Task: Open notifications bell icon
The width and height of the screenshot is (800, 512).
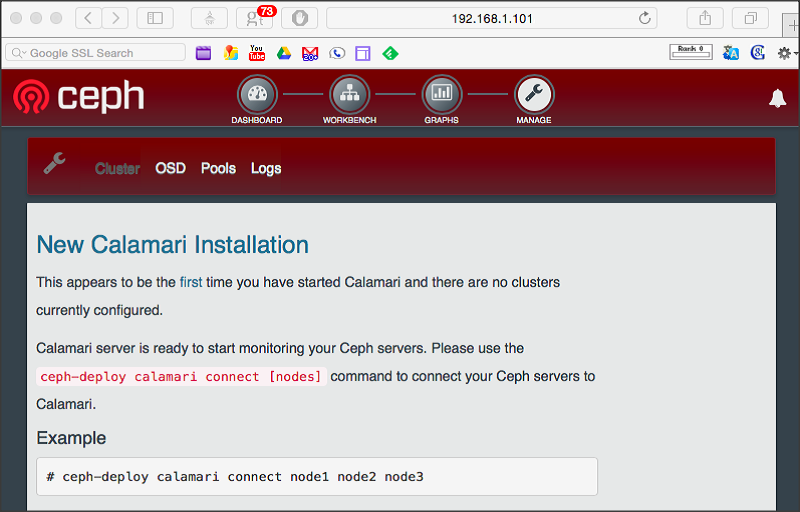Action: click(x=777, y=98)
